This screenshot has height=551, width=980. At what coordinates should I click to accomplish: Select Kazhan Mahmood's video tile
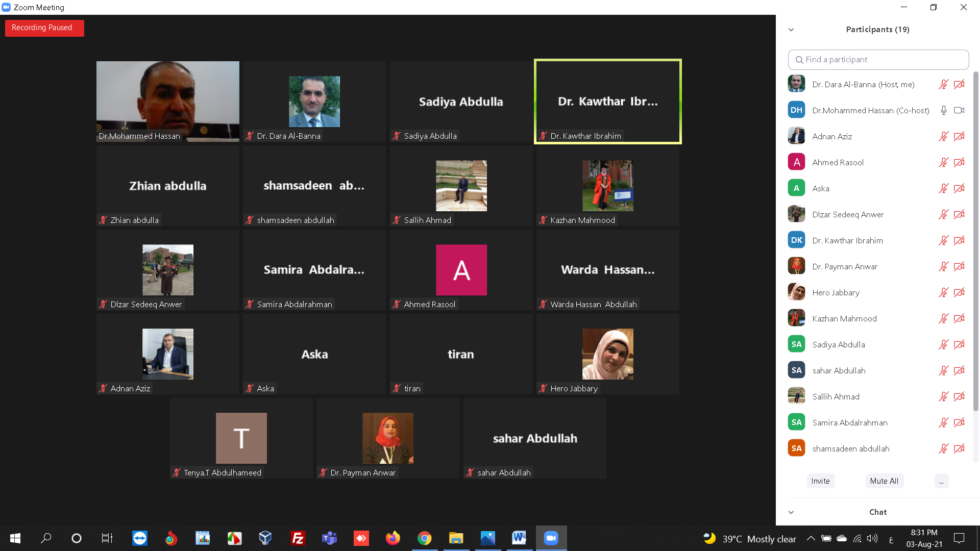(608, 186)
